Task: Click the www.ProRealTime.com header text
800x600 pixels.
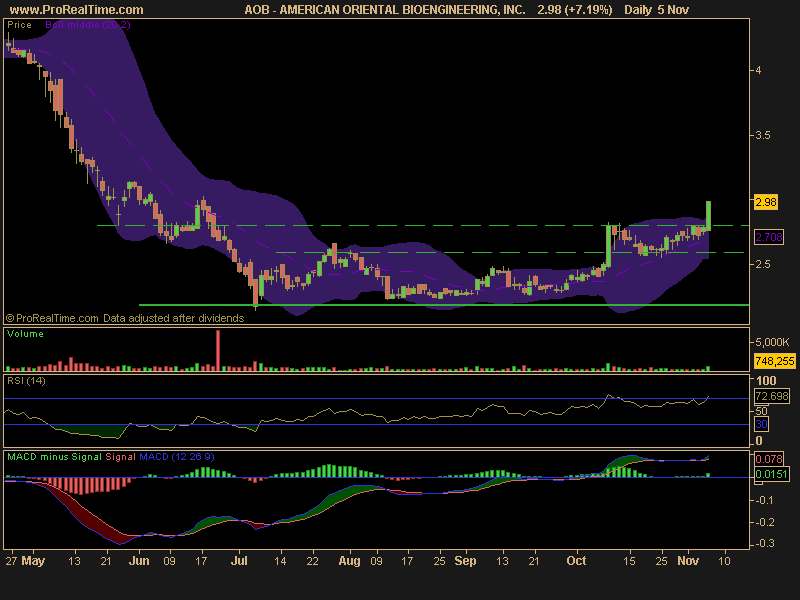Action: coord(76,10)
